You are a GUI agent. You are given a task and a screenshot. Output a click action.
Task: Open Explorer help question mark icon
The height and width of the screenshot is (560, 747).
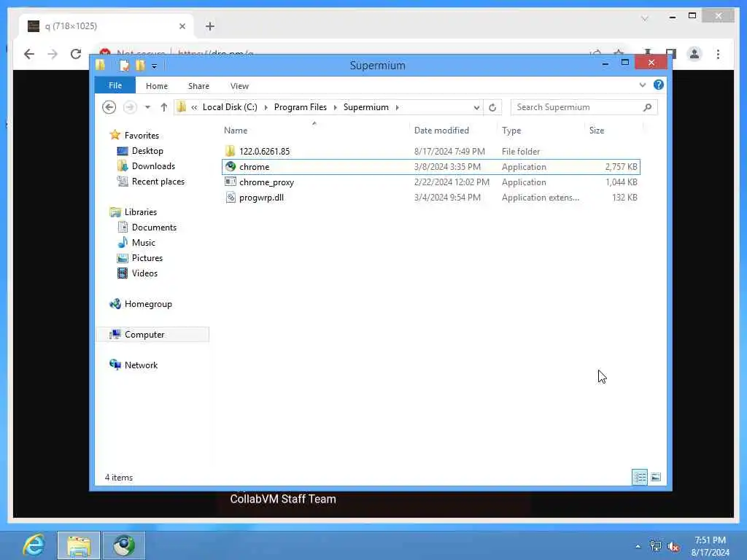pos(659,85)
